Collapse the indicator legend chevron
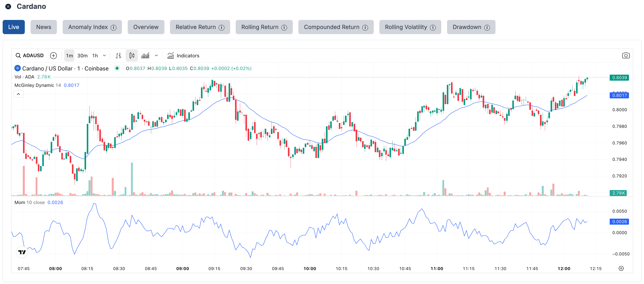Viewport: 644px width, 284px height. pos(18,94)
